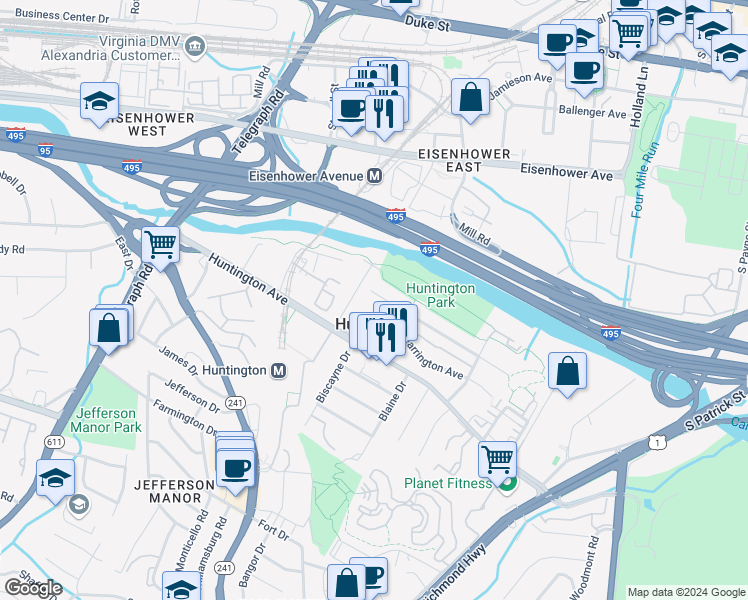Click the Planet Fitness place label
The image size is (748, 600).
tap(447, 484)
